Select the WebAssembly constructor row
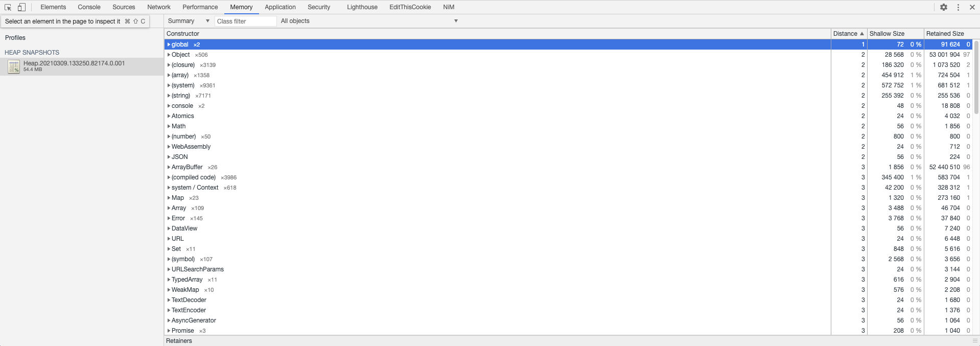This screenshot has height=346, width=980. pyautogui.click(x=191, y=147)
